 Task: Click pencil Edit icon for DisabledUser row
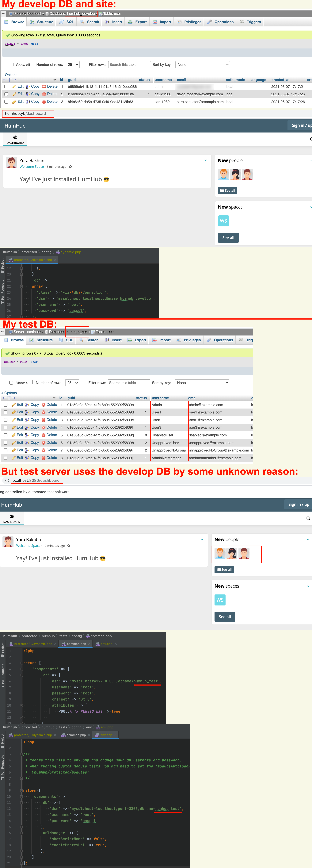coord(13,435)
